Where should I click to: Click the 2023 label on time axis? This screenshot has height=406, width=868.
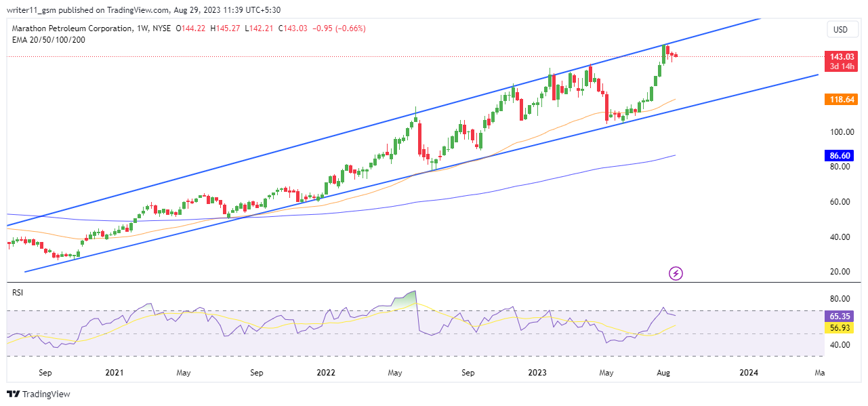click(537, 372)
